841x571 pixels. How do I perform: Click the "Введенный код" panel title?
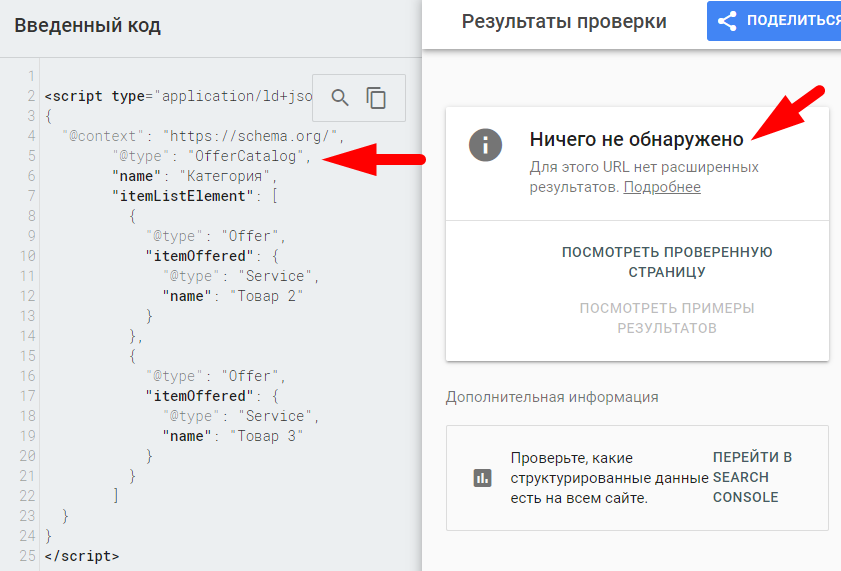(87, 25)
